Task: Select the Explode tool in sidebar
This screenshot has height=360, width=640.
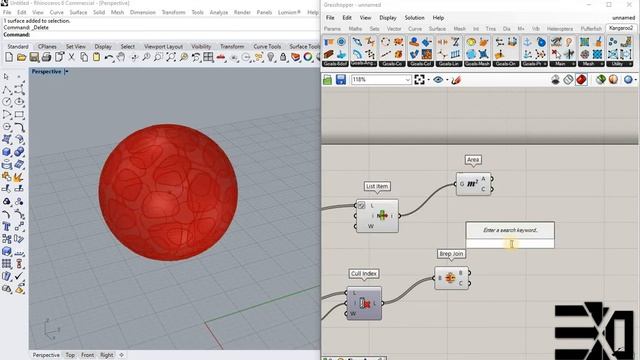Action: click(19, 177)
